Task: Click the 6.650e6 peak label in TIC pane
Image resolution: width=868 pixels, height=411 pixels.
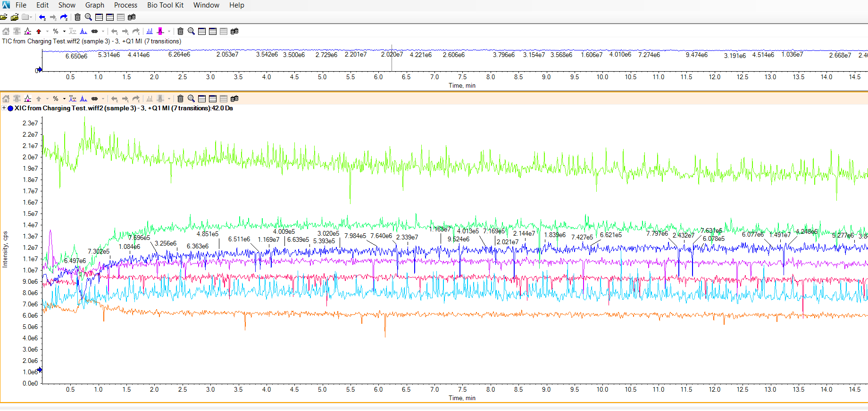Action: 76,57
